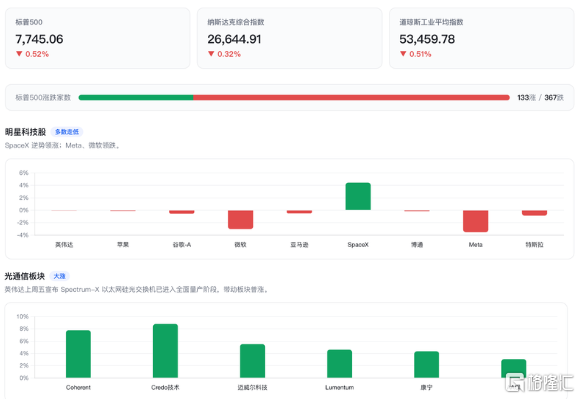Click the 标普500涨跌家数 label
The width and height of the screenshot is (580, 399).
[x=43, y=98]
